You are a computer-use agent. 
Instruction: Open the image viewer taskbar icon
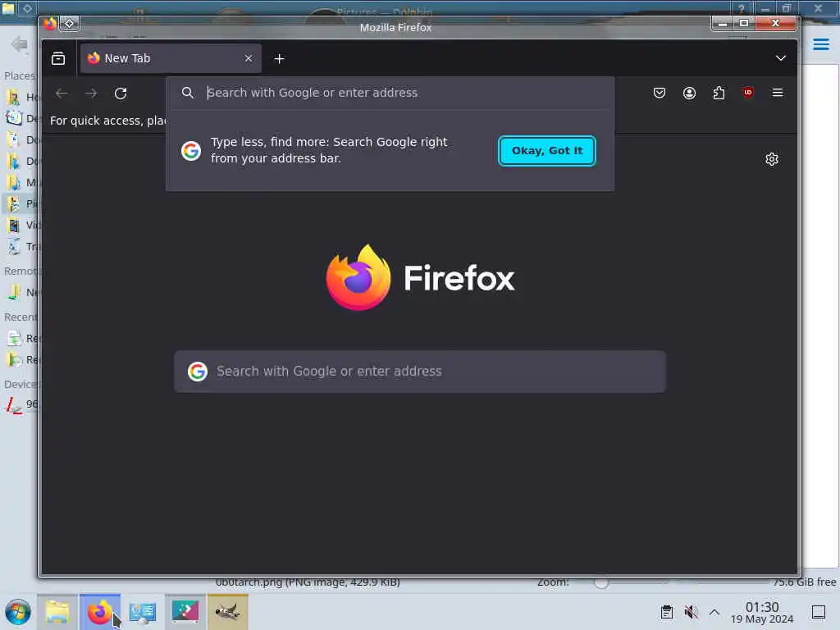[x=185, y=612]
